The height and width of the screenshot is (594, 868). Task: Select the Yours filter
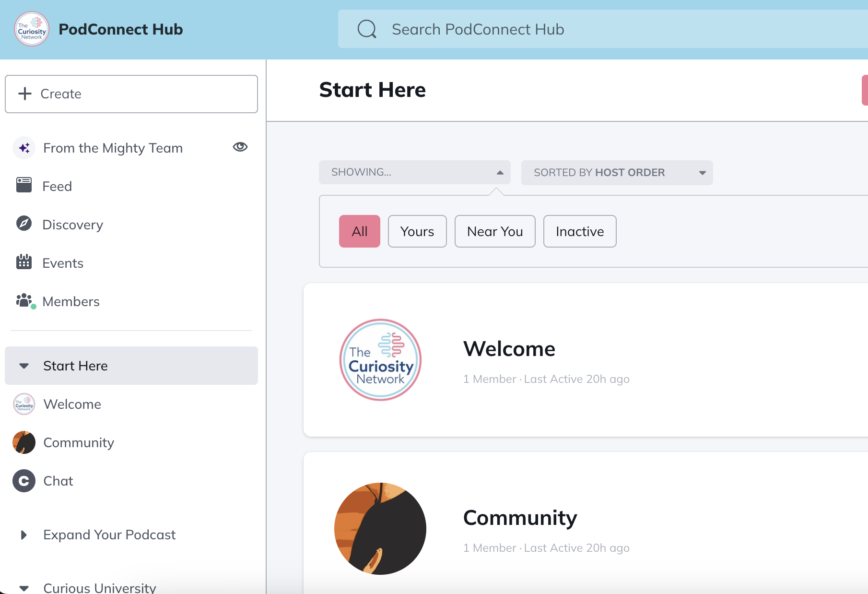(417, 231)
